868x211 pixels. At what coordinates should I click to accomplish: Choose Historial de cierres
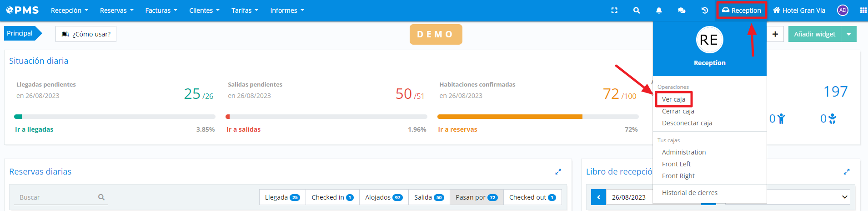pos(689,193)
